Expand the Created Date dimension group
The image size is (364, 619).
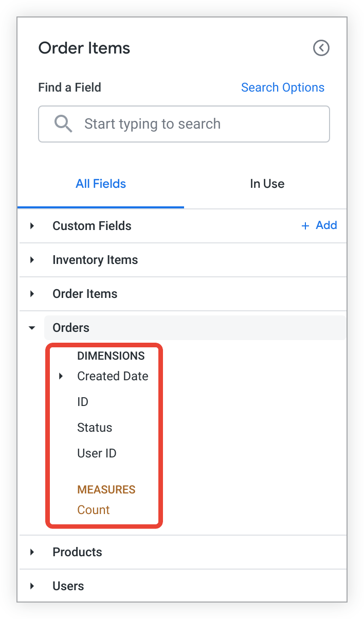[60, 376]
